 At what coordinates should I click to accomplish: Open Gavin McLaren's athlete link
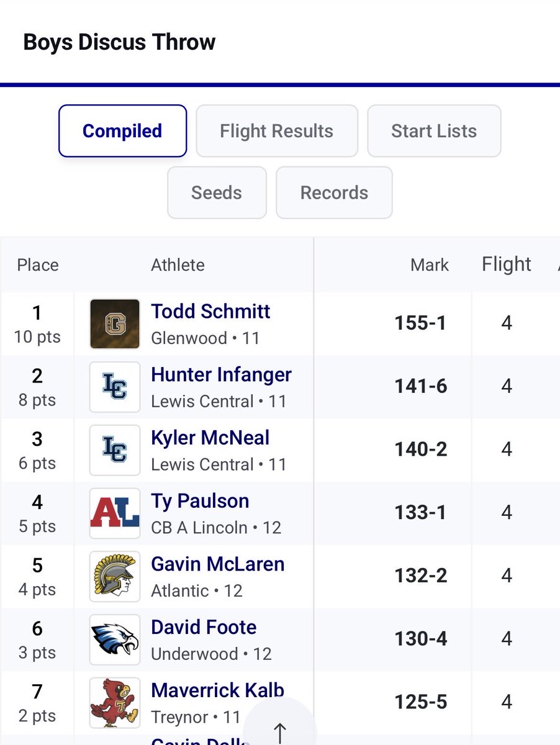(x=218, y=564)
